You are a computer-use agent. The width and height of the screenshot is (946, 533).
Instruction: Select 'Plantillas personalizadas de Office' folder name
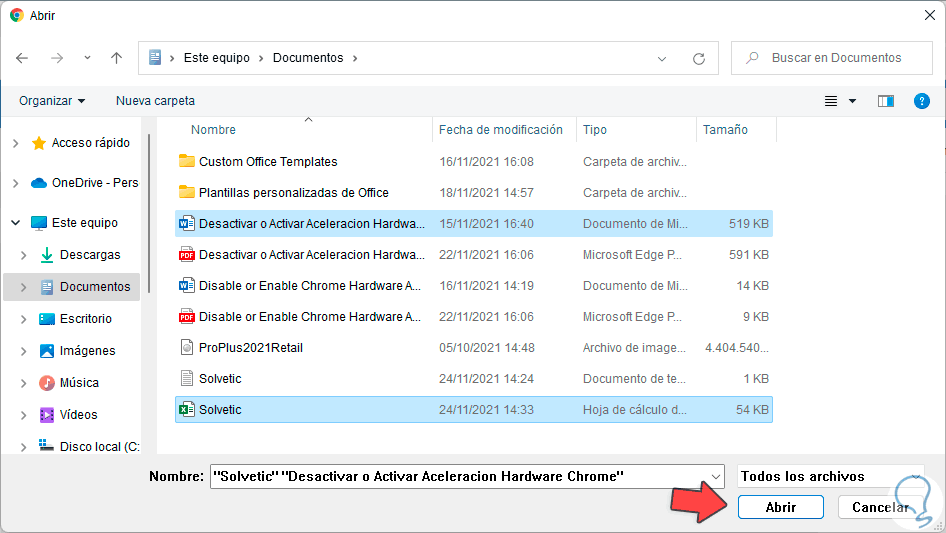(294, 193)
